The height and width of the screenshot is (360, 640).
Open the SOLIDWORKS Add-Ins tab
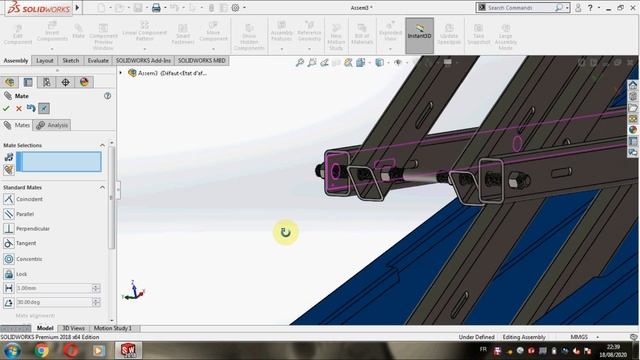pyautogui.click(x=143, y=60)
